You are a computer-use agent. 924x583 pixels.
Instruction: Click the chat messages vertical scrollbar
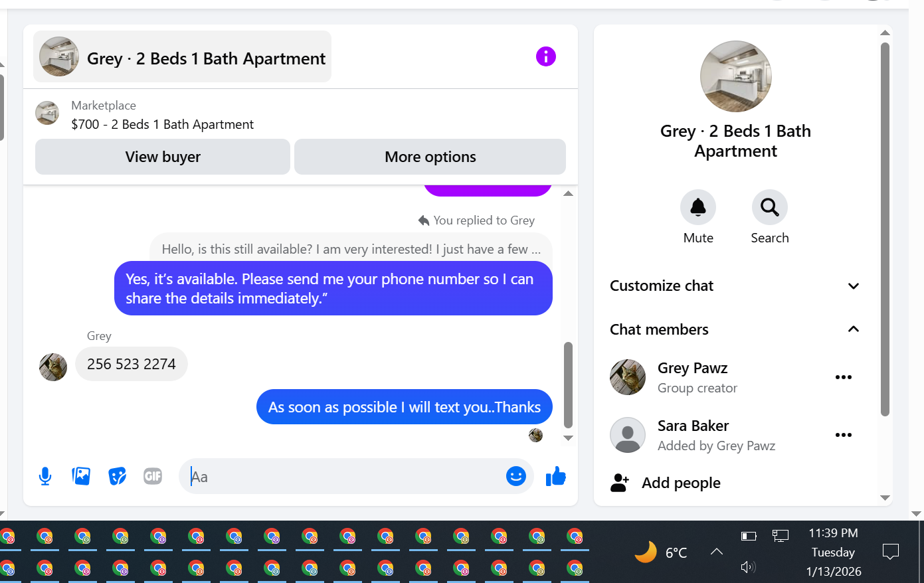pyautogui.click(x=568, y=385)
